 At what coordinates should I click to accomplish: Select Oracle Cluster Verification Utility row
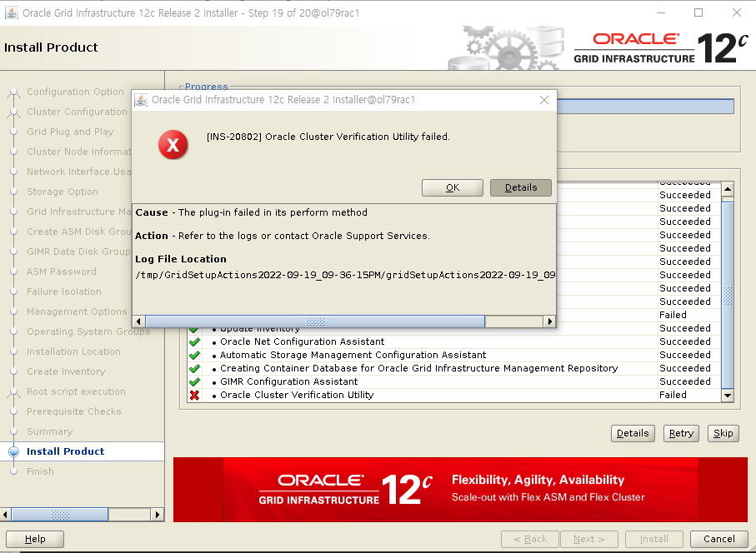[453, 395]
